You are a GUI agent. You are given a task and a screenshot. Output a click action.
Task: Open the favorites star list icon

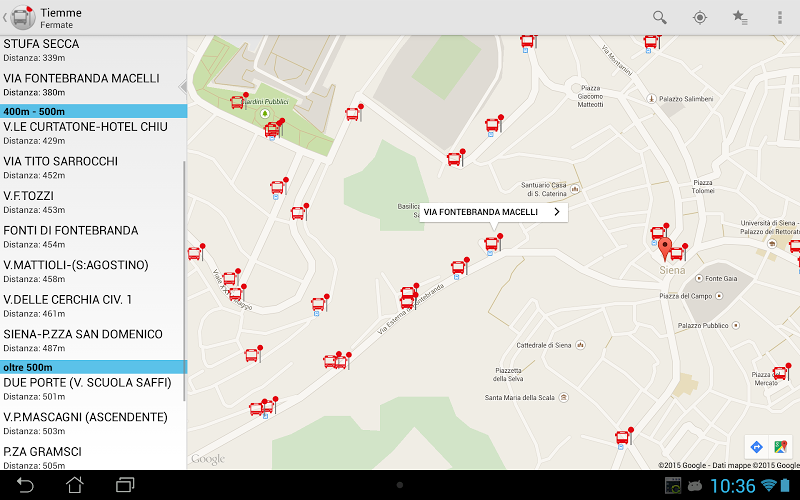740,17
